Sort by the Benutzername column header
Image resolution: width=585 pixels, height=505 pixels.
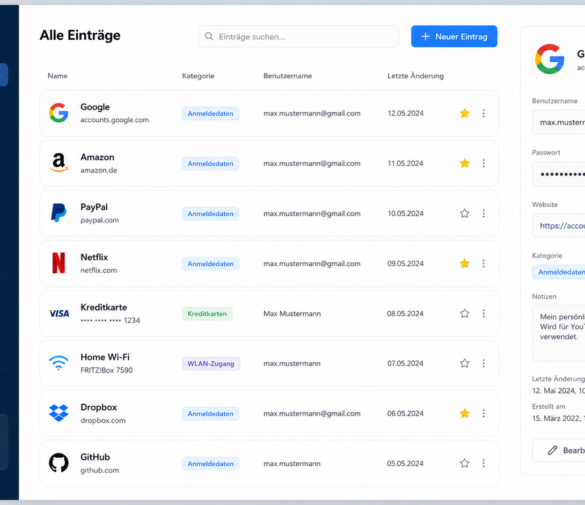tap(288, 76)
